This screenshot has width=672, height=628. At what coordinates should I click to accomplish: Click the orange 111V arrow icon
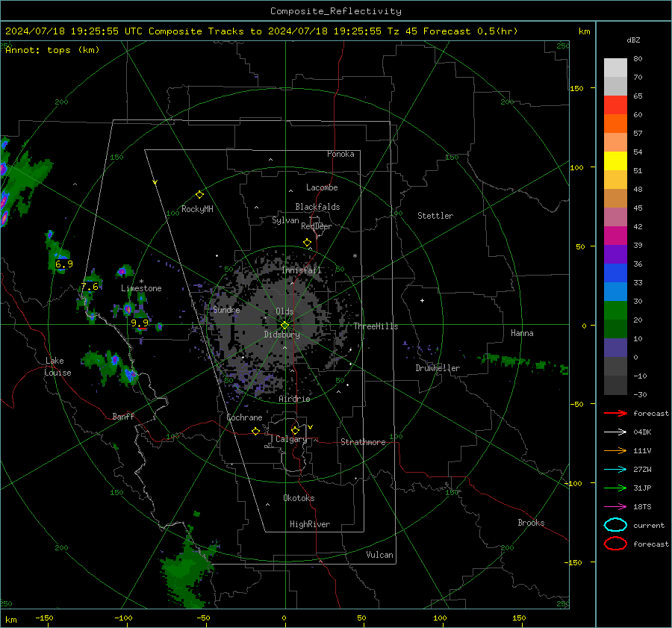(615, 450)
